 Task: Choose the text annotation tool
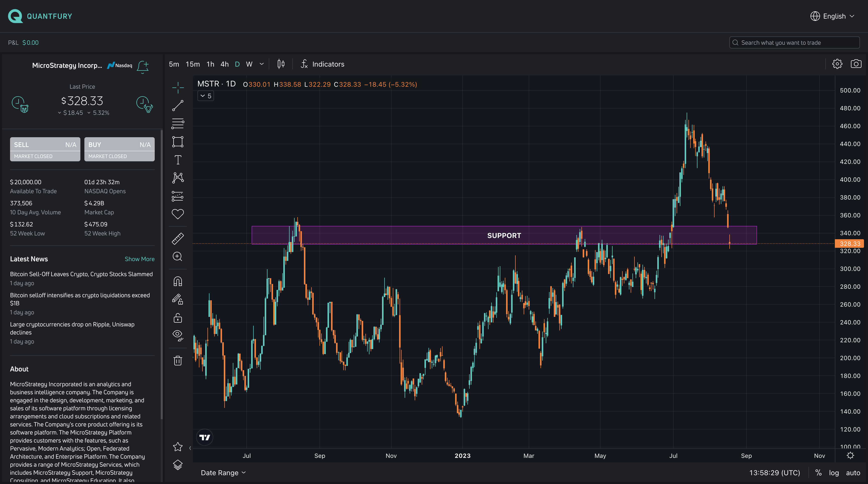[x=178, y=160]
